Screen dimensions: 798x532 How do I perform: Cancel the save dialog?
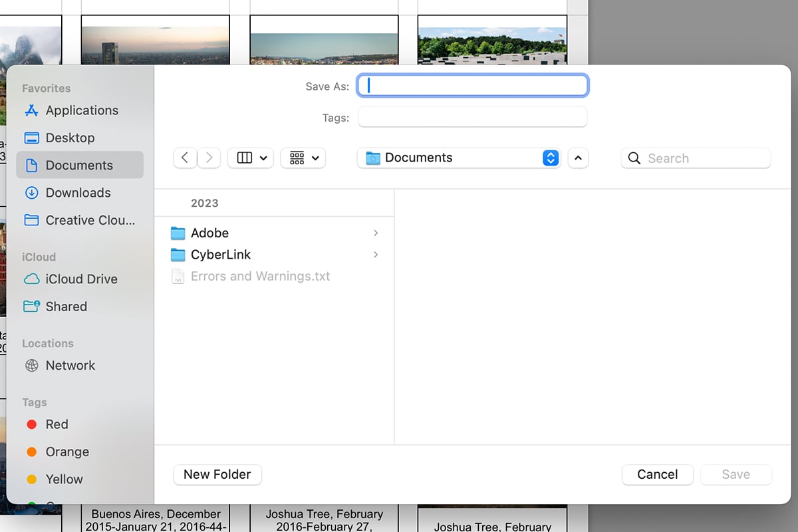tap(657, 474)
